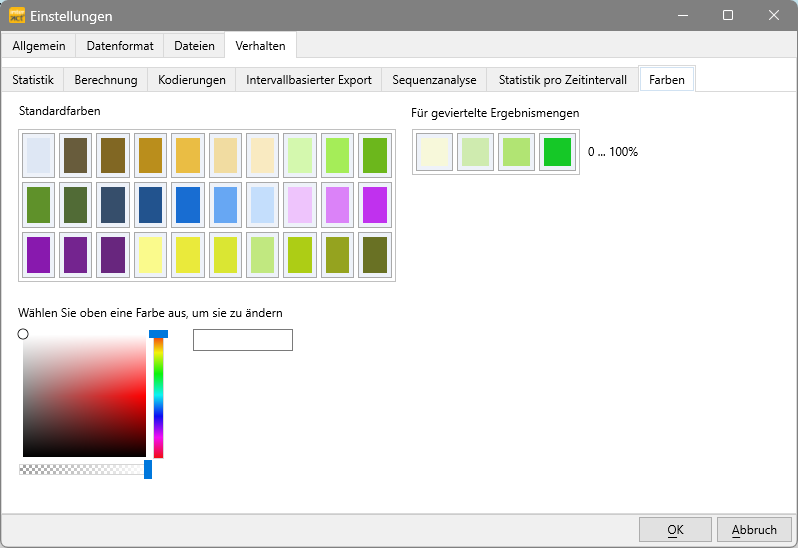This screenshot has height=548, width=798.
Task: Select the Verhalten tab
Action: point(260,46)
